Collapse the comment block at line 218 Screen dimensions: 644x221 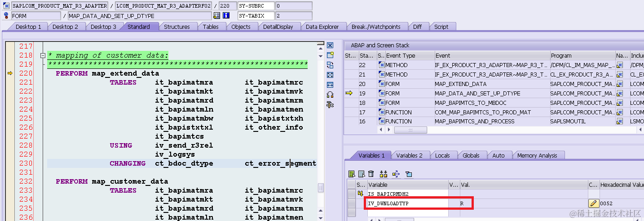[x=43, y=55]
